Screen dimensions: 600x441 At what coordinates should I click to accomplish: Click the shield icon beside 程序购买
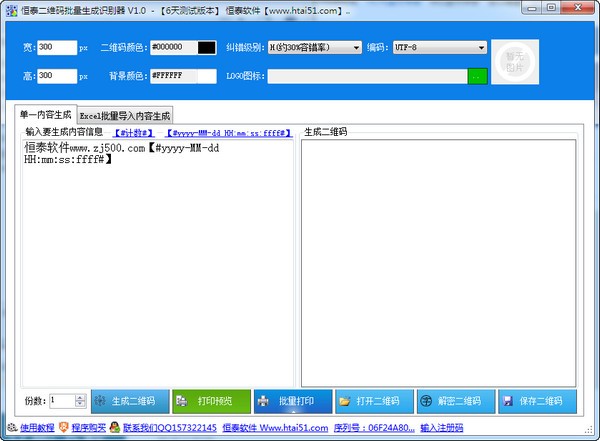click(64, 427)
